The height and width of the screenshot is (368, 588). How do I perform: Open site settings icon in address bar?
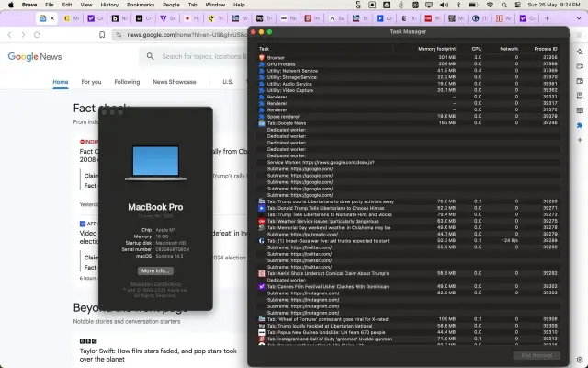click(x=119, y=35)
